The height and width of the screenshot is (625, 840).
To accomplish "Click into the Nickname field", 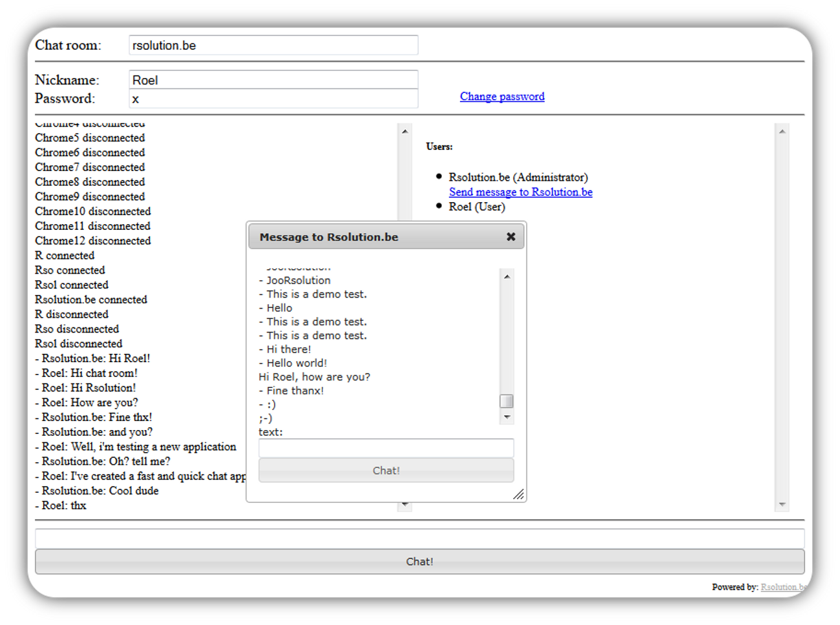I will click(273, 80).
